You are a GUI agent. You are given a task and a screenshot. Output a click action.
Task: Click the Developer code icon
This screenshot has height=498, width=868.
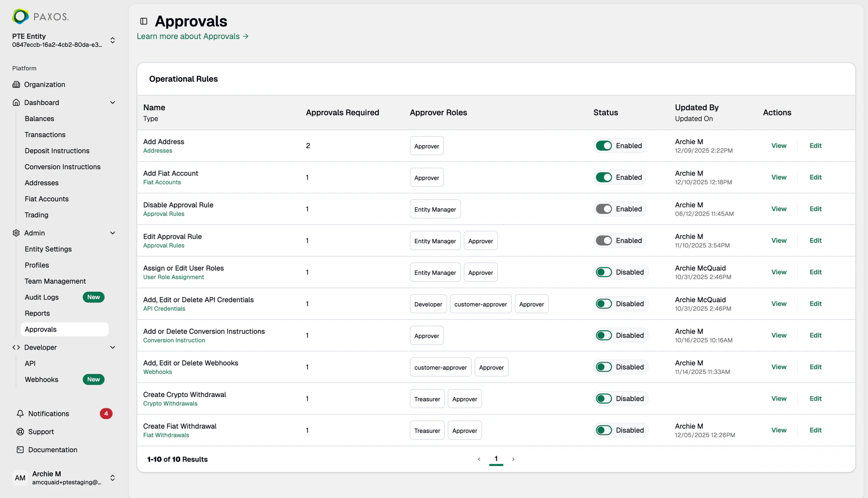pos(17,347)
